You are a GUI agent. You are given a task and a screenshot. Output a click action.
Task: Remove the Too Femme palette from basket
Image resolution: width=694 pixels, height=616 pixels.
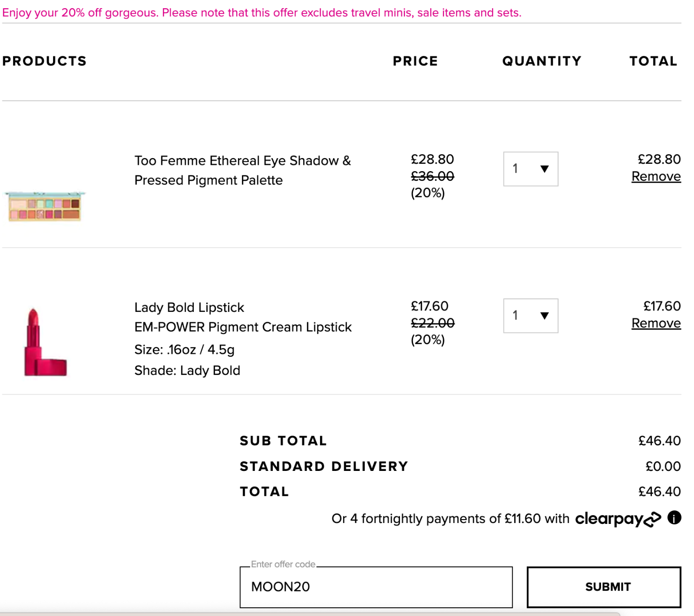pyautogui.click(x=656, y=176)
